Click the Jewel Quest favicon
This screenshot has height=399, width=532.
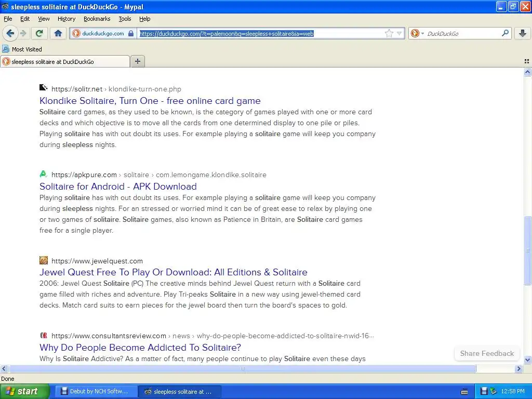[44, 260]
